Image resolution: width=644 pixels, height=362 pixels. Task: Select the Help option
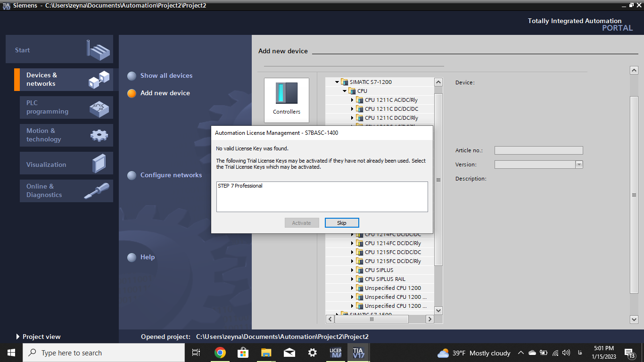pyautogui.click(x=141, y=257)
